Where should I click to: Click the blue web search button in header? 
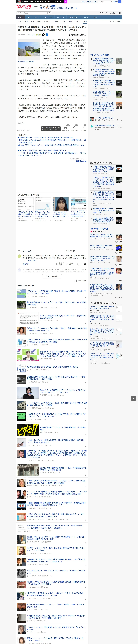tap(120, 2)
